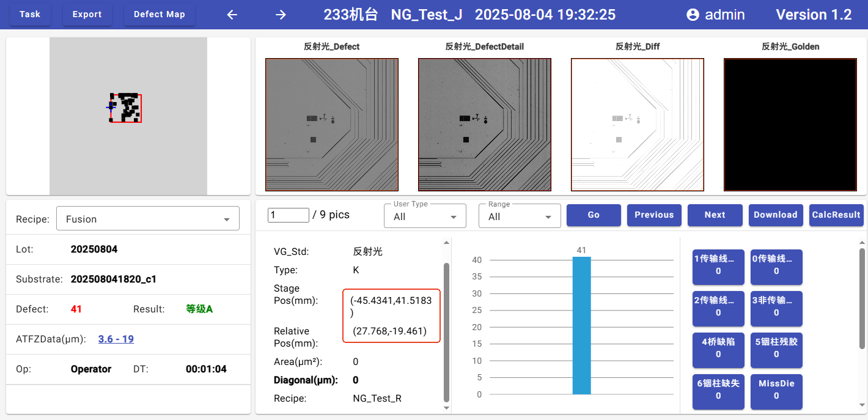Screen dimensions: 868x420
Task: Select the 反射光_Defect thumbnail image
Action: (x=332, y=125)
